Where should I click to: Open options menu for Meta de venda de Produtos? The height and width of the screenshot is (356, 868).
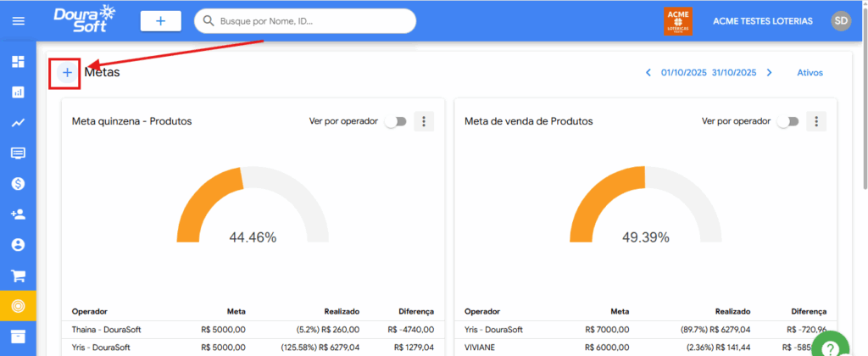point(816,121)
